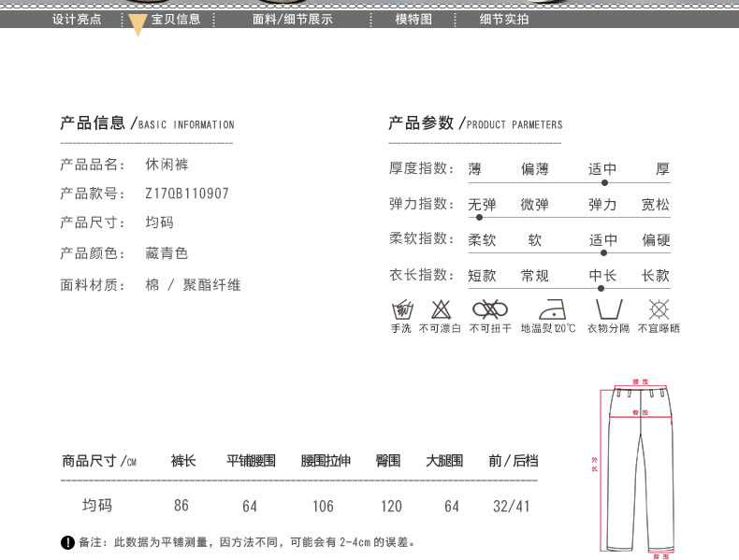Click the separate-wash (衣物分隔) icon
This screenshot has height=560, width=739.
pyautogui.click(x=608, y=309)
